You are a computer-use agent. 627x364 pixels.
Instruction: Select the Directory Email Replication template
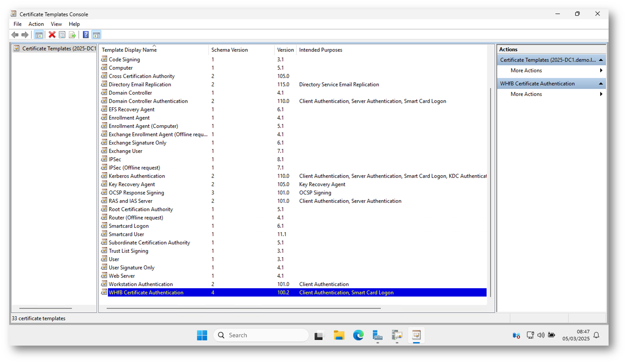(140, 84)
